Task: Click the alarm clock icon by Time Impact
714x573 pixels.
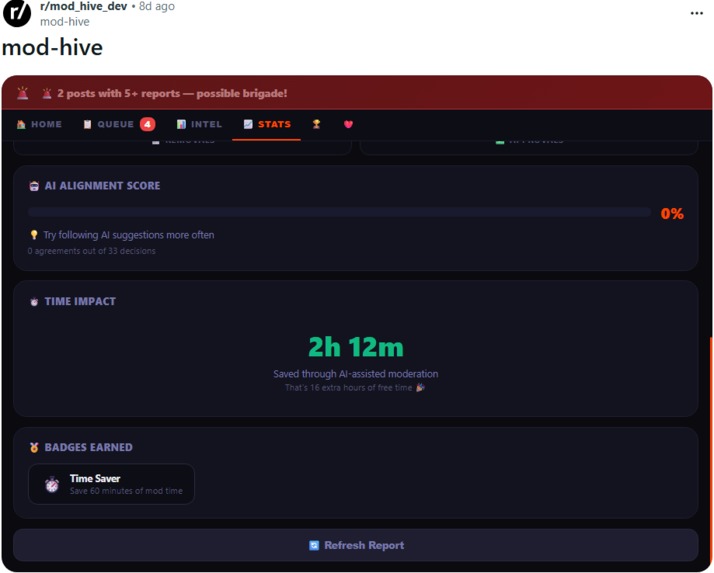Action: click(x=34, y=302)
